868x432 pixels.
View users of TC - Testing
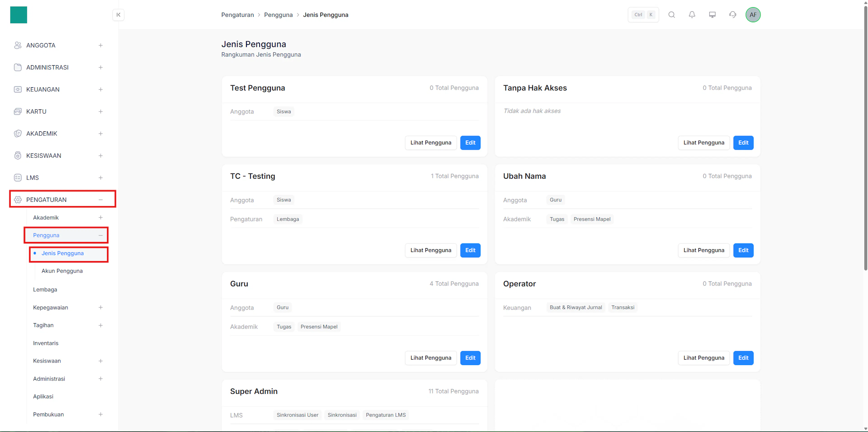click(x=431, y=250)
